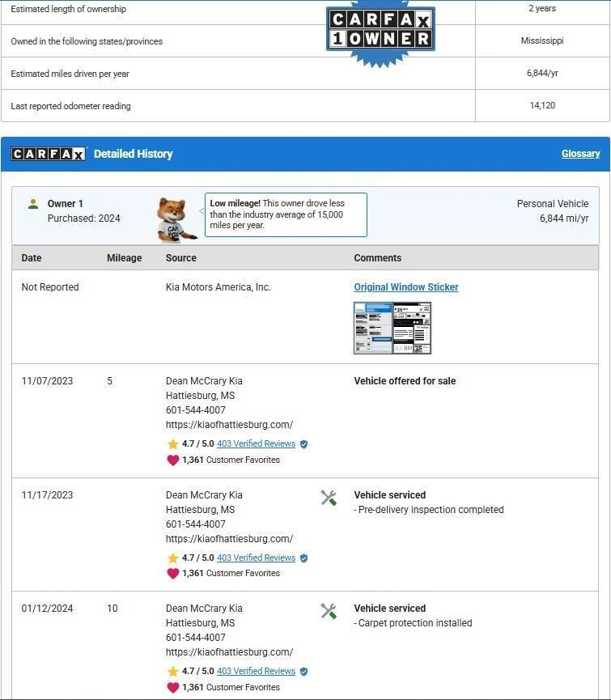
Task: Click the green Owner 1 person icon
Action: click(33, 204)
